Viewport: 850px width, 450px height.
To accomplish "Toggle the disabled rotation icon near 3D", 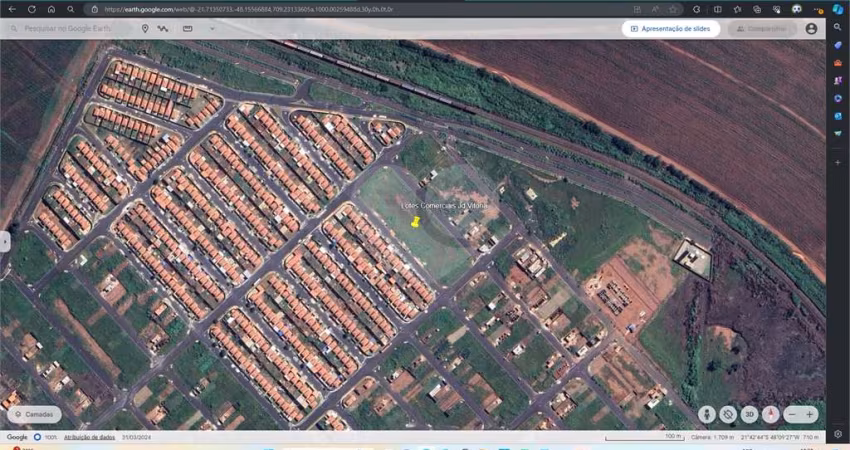I will [x=728, y=414].
